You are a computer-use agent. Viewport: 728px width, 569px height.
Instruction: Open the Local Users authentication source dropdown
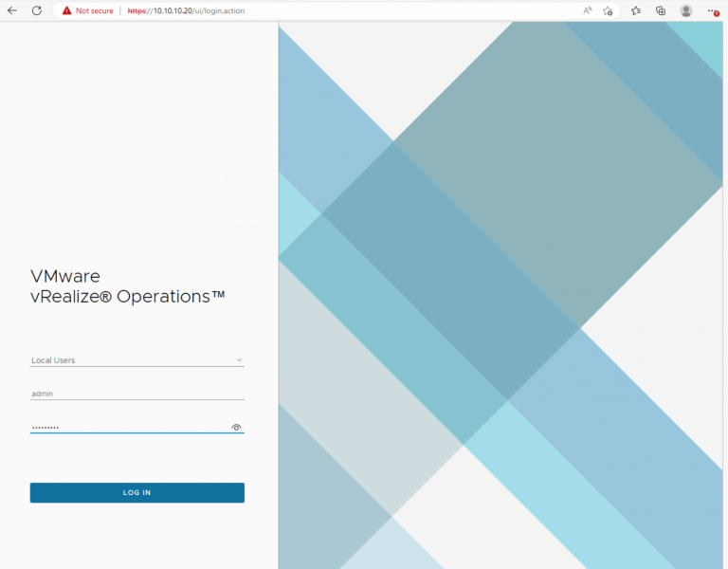tap(133, 360)
